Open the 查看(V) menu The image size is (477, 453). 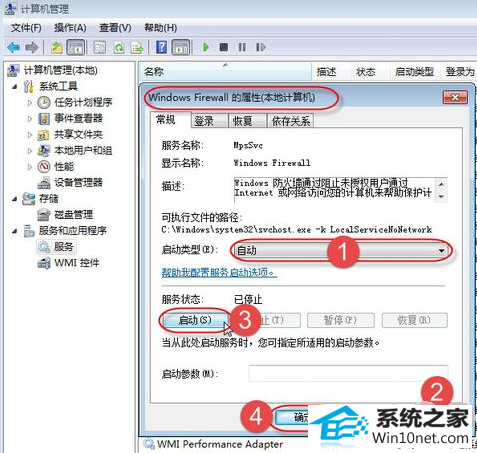point(115,28)
